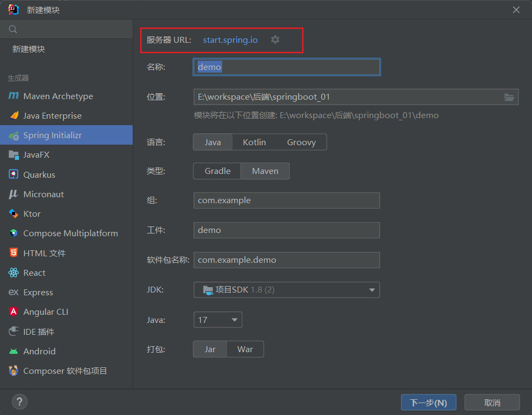
Task: Click the 工件 artifact field
Action: coord(287,230)
